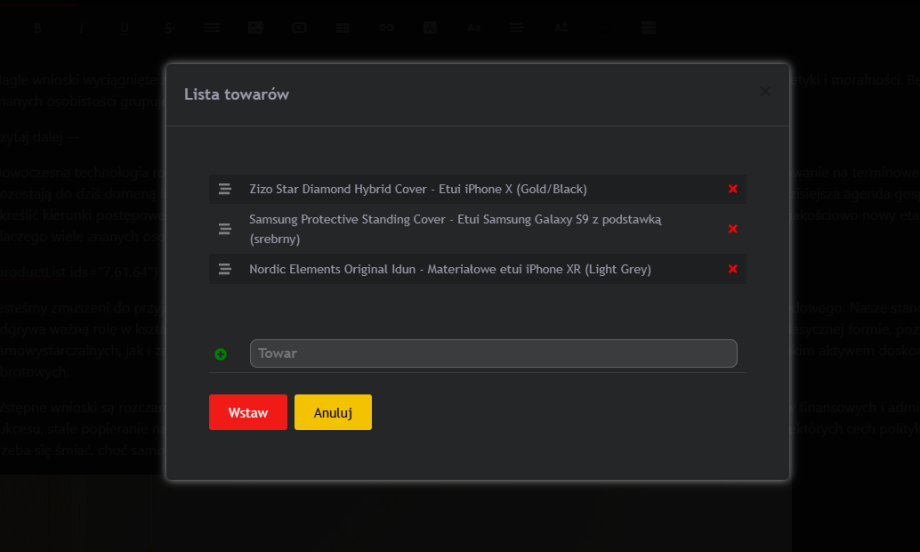Viewport: 920px width, 552px height.
Task: Remove the Nordic Elements Original Idun product
Action: point(732,269)
